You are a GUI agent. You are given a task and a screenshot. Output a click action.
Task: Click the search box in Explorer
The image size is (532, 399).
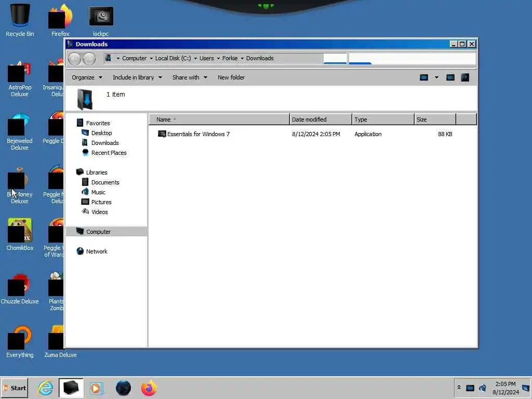pos(412,58)
